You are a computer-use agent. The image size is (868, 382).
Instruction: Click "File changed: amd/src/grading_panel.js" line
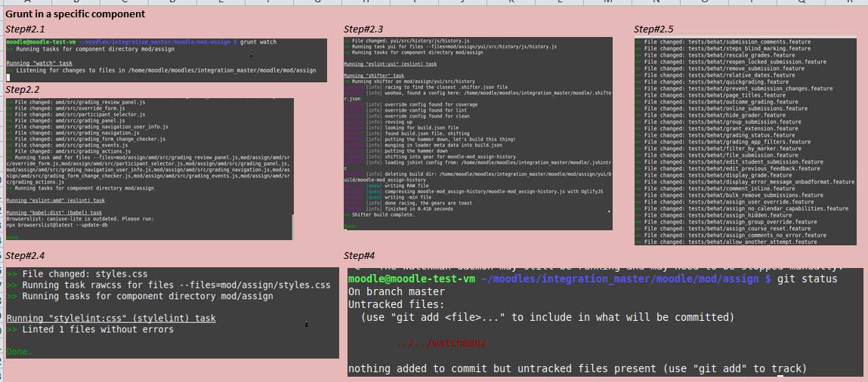point(66,121)
